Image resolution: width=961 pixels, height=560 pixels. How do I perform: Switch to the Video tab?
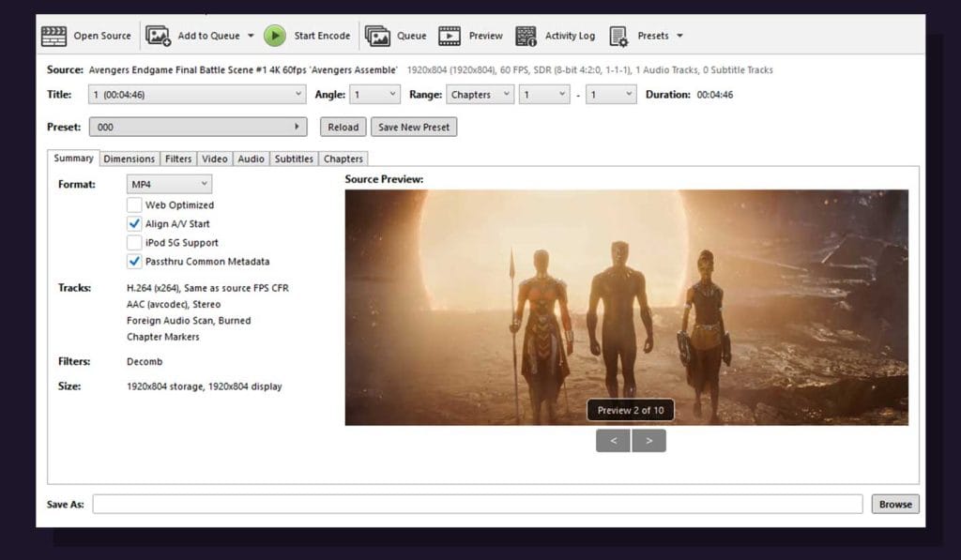coord(215,159)
